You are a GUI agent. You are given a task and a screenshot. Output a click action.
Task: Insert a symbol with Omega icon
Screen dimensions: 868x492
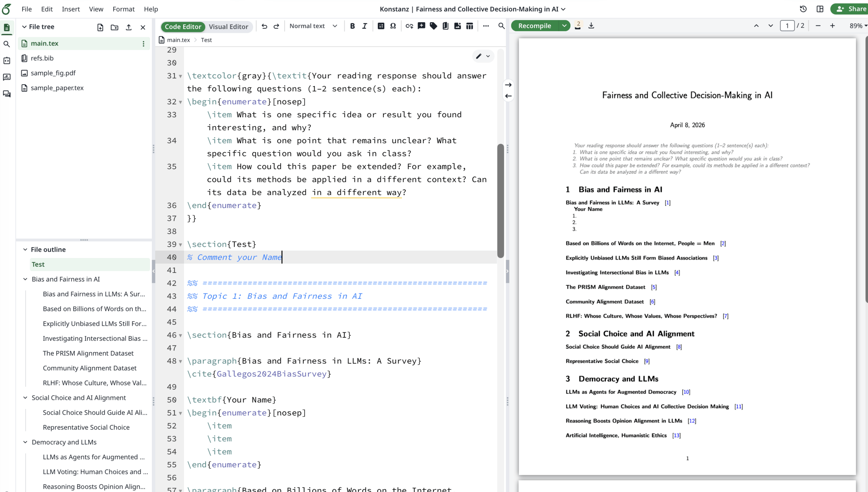point(393,26)
